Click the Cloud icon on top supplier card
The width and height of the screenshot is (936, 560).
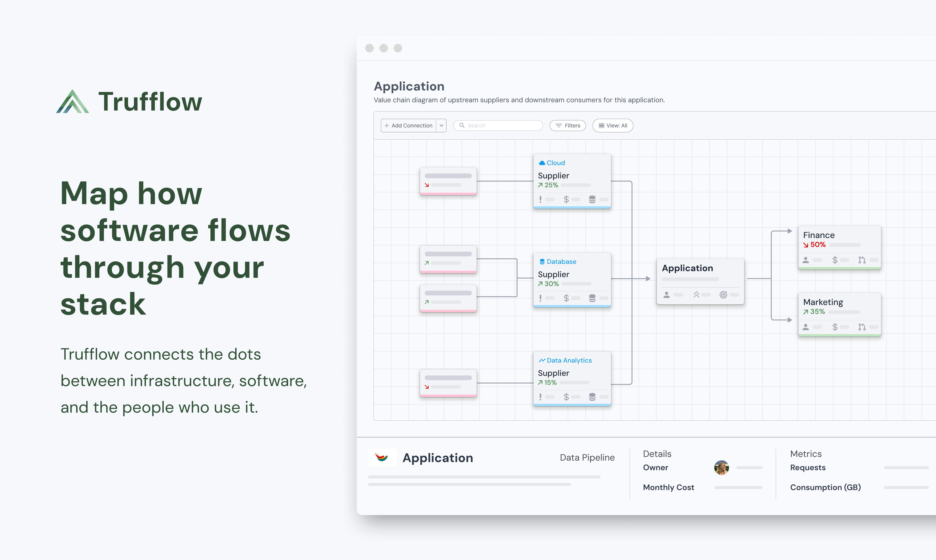coord(542,163)
